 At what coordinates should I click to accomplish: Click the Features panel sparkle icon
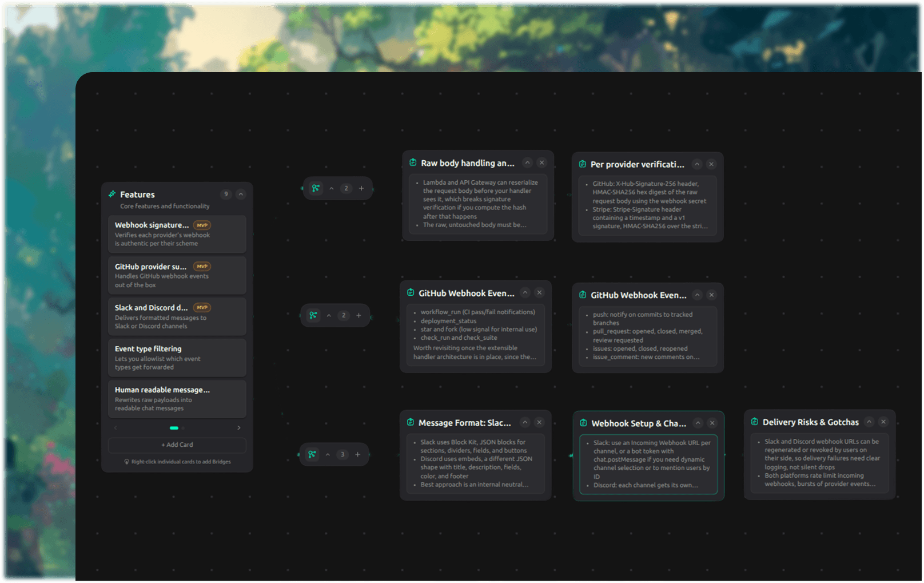[x=112, y=194]
